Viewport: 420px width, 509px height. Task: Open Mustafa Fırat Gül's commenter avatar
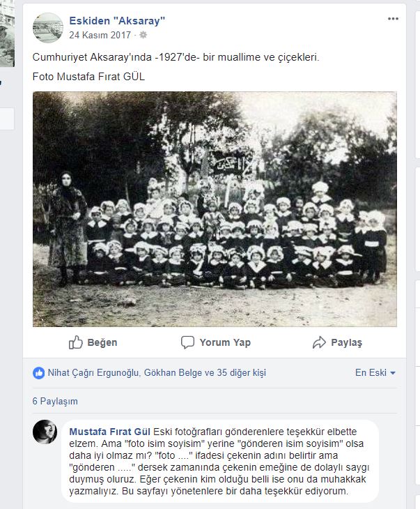(x=45, y=432)
